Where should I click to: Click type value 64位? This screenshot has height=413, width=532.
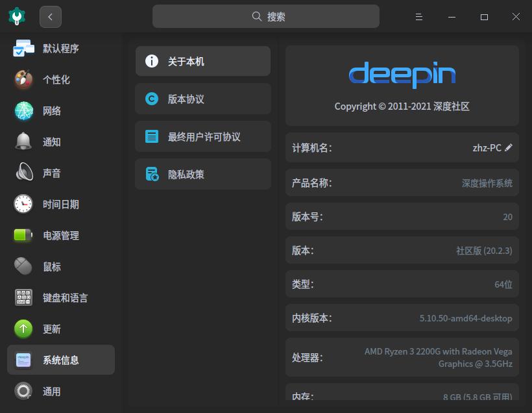503,284
